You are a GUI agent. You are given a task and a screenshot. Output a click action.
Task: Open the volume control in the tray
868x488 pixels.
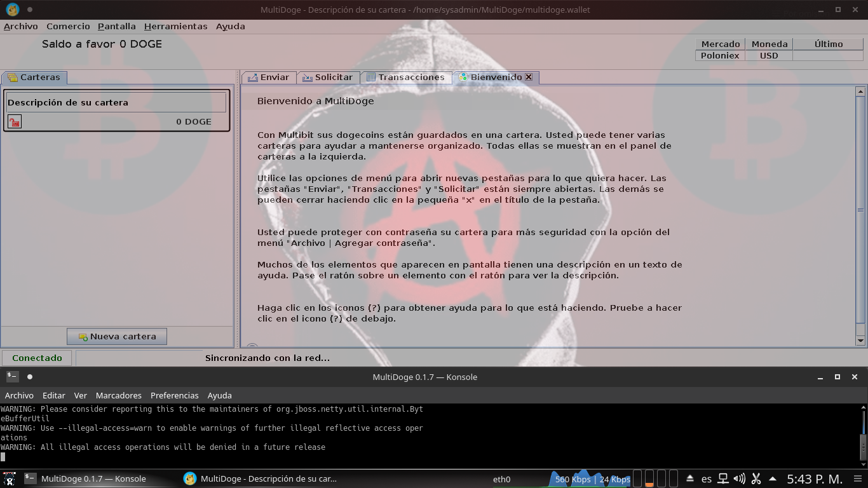click(x=739, y=478)
